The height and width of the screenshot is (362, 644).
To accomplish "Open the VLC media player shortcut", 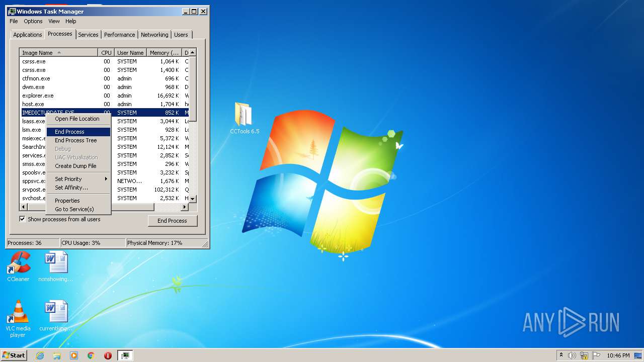I will [x=18, y=319].
